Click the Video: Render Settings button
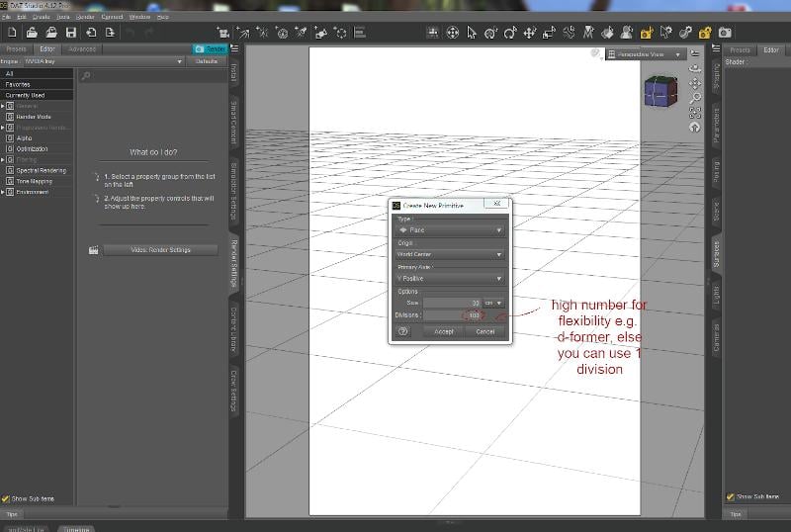 160,250
